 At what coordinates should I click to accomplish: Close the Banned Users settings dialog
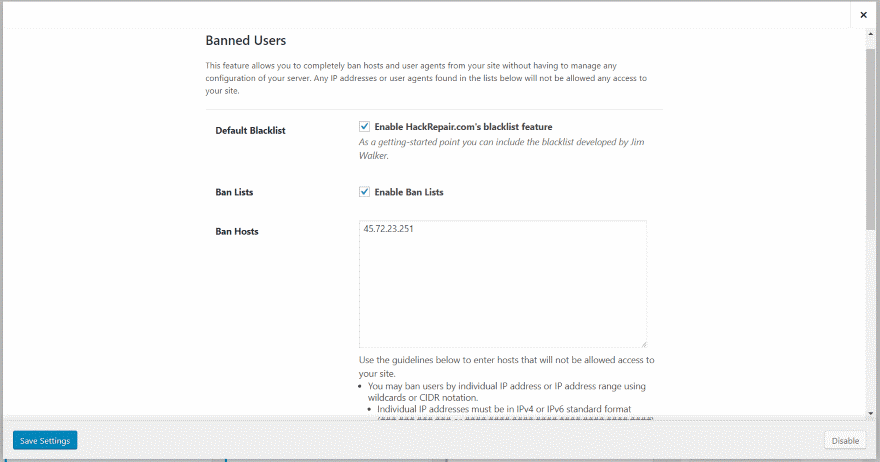tap(863, 15)
